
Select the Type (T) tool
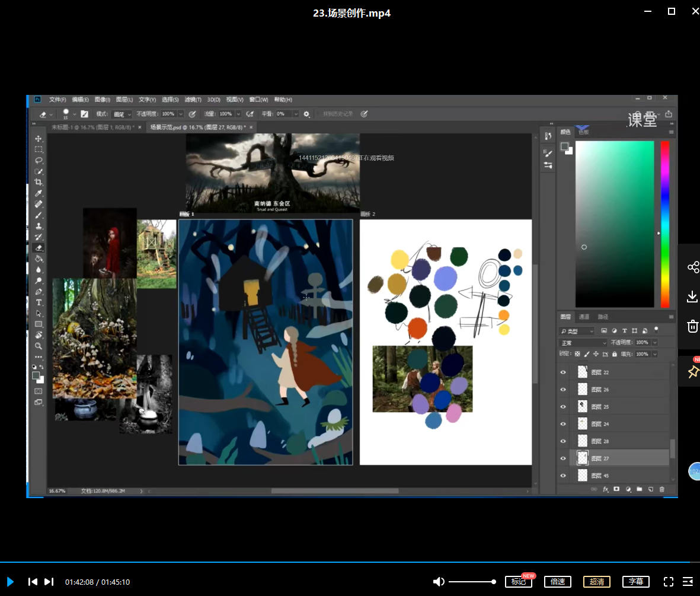[39, 302]
